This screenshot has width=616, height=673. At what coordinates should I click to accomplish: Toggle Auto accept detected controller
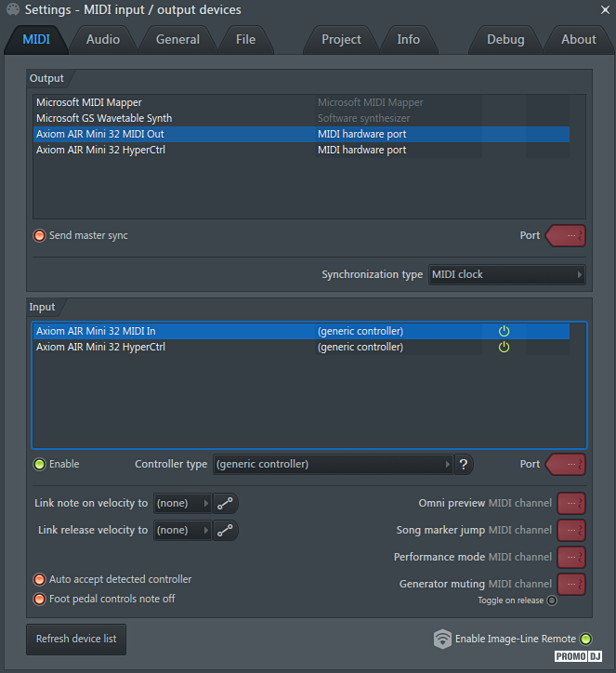pos(39,579)
